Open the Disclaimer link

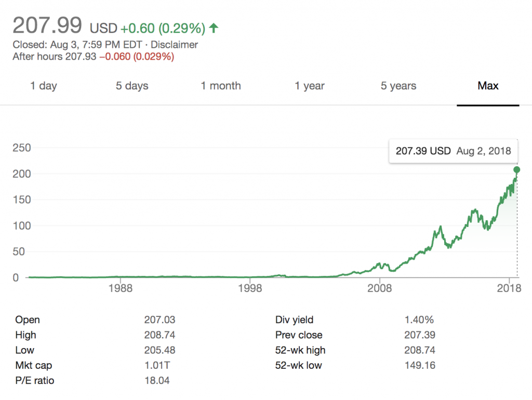point(174,45)
